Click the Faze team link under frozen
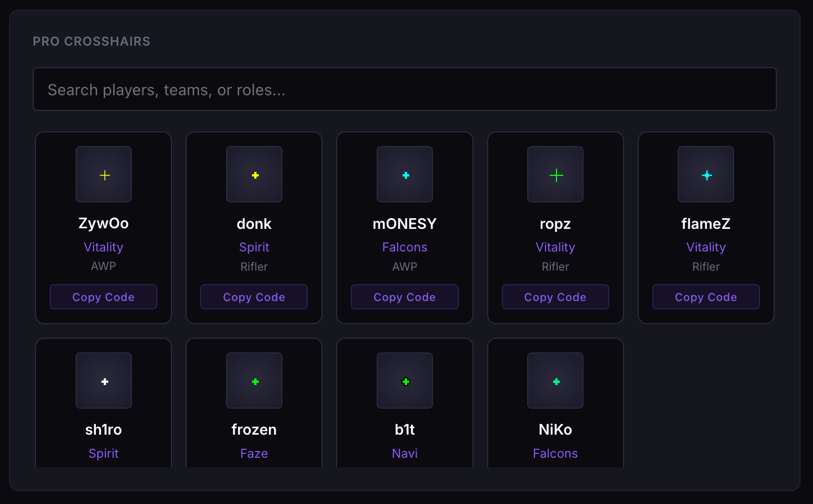The width and height of the screenshot is (813, 504). tap(254, 453)
